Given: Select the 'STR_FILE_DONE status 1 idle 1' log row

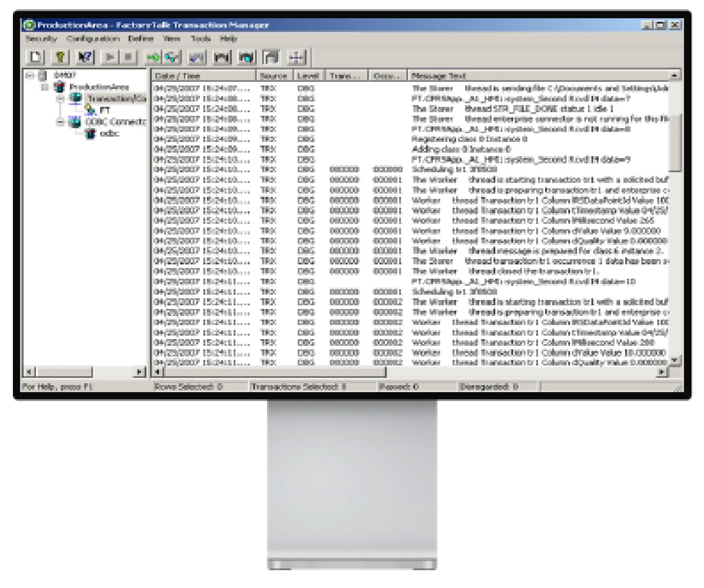Looking at the screenshot, I should pos(410,109).
